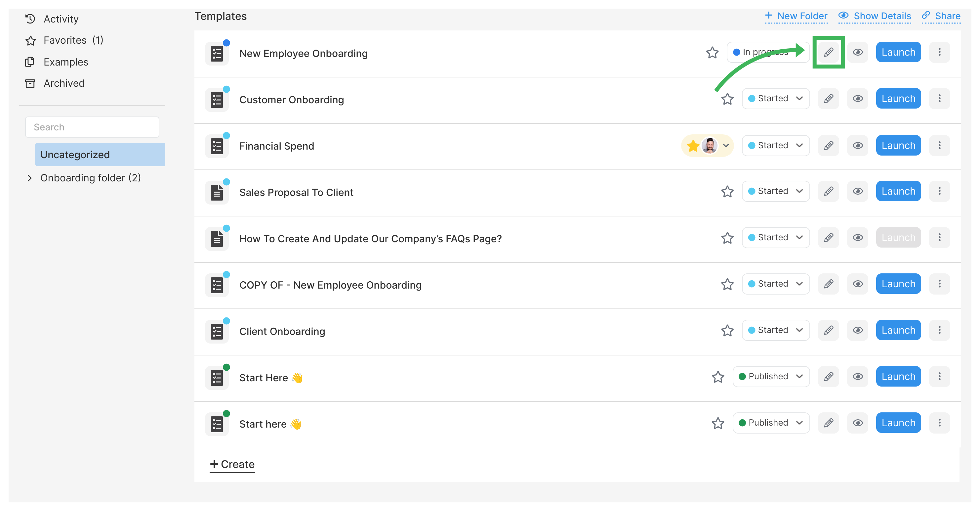Open the Archived section in sidebar
980x511 pixels.
pyautogui.click(x=63, y=83)
